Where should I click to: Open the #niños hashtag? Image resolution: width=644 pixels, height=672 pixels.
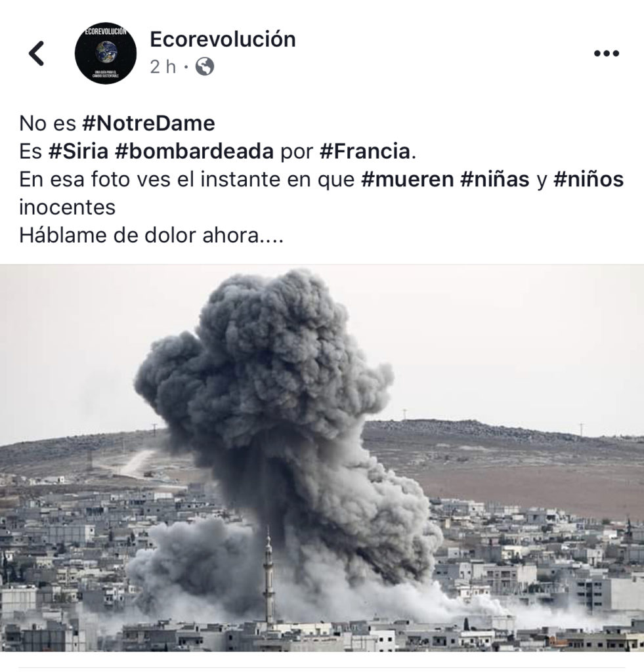pos(588,179)
